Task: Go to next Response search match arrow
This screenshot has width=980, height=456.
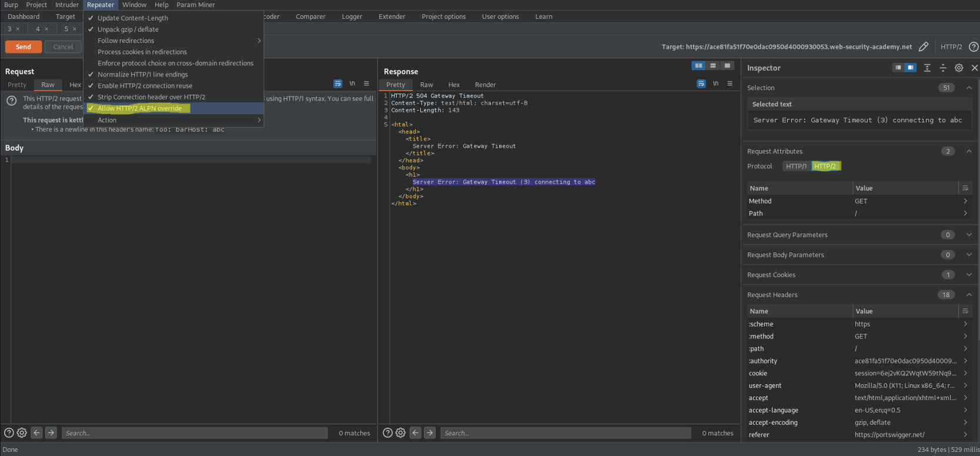Action: pos(430,432)
